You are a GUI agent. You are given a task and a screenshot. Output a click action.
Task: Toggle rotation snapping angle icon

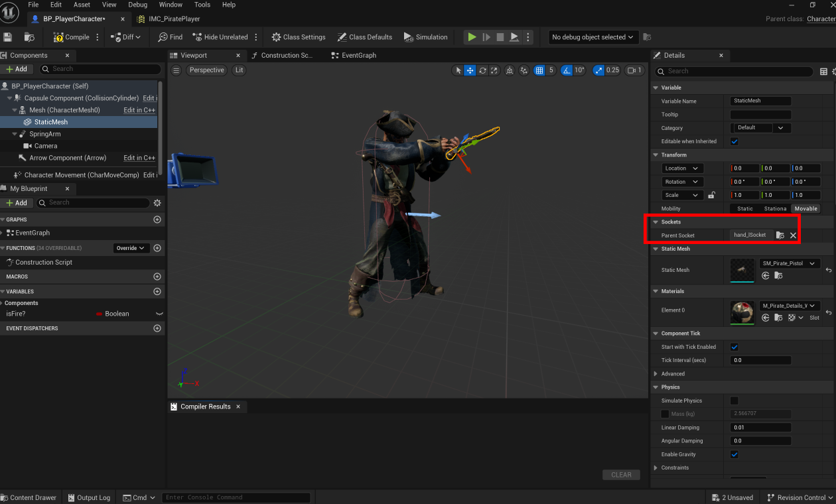click(x=567, y=70)
